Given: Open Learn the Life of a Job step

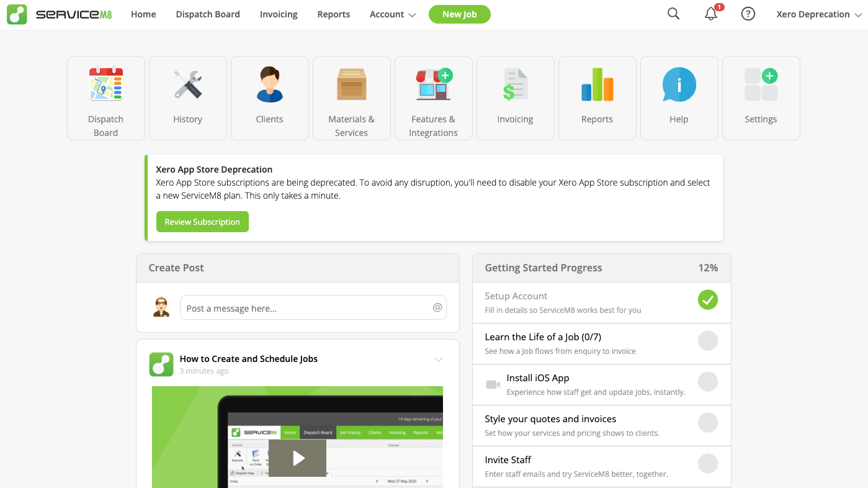Looking at the screenshot, I should tap(602, 343).
